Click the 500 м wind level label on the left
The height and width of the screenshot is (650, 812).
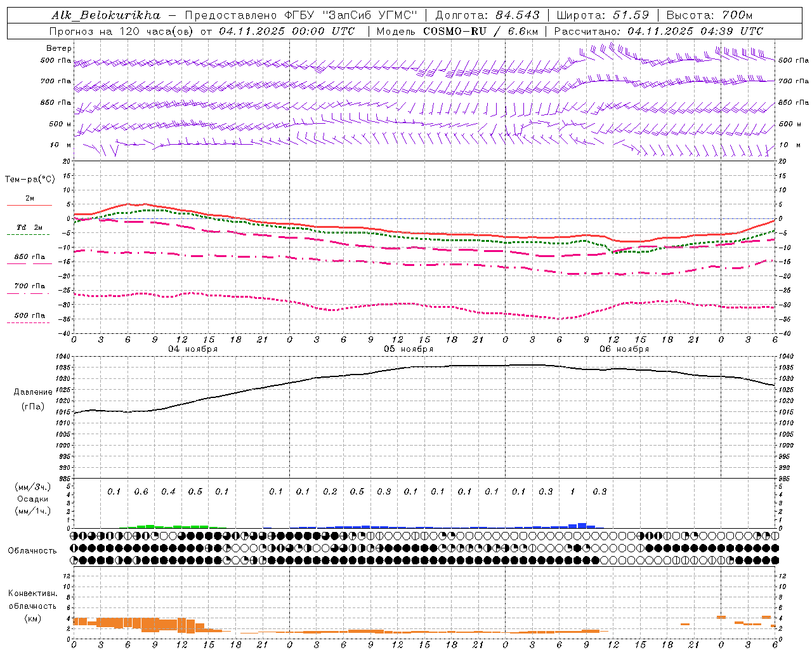[61, 124]
